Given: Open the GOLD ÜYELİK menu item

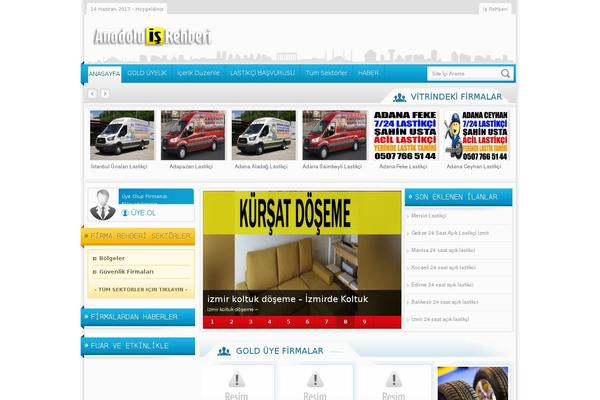Looking at the screenshot, I should pos(147,73).
